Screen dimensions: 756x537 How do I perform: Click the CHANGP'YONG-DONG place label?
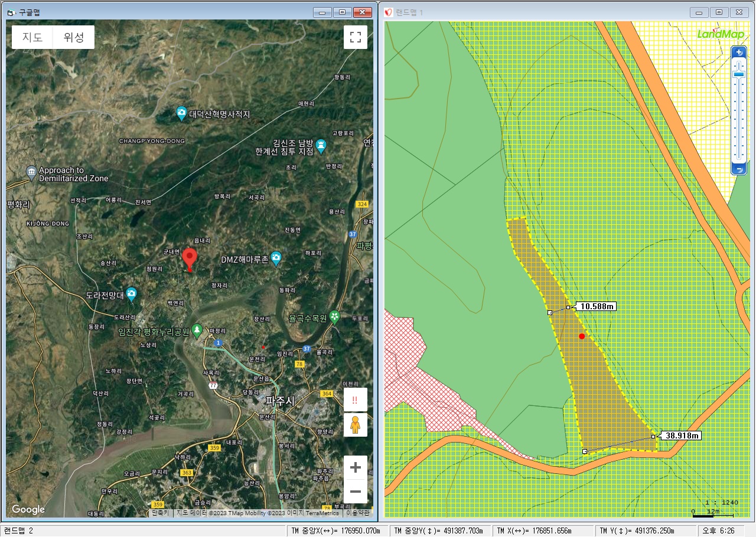coord(152,141)
